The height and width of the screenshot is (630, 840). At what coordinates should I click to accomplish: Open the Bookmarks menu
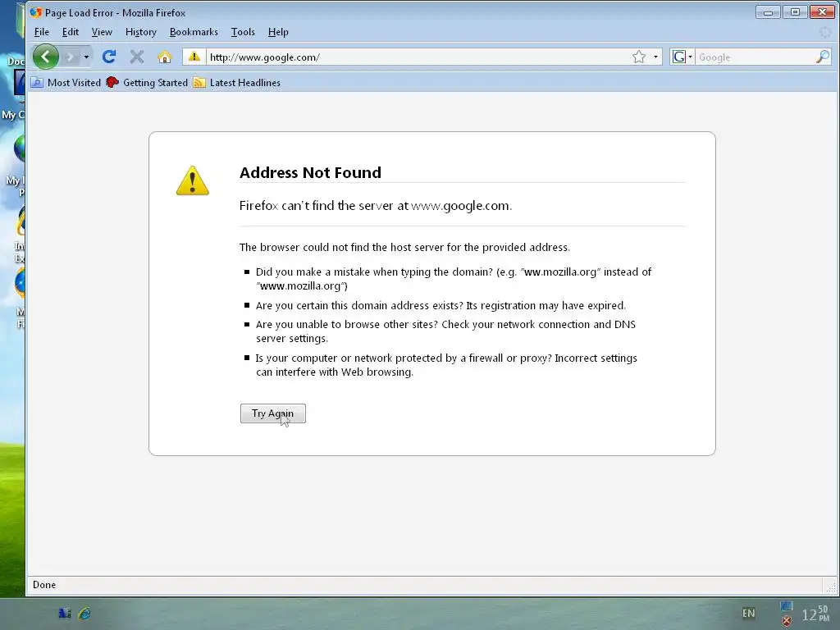click(x=194, y=32)
